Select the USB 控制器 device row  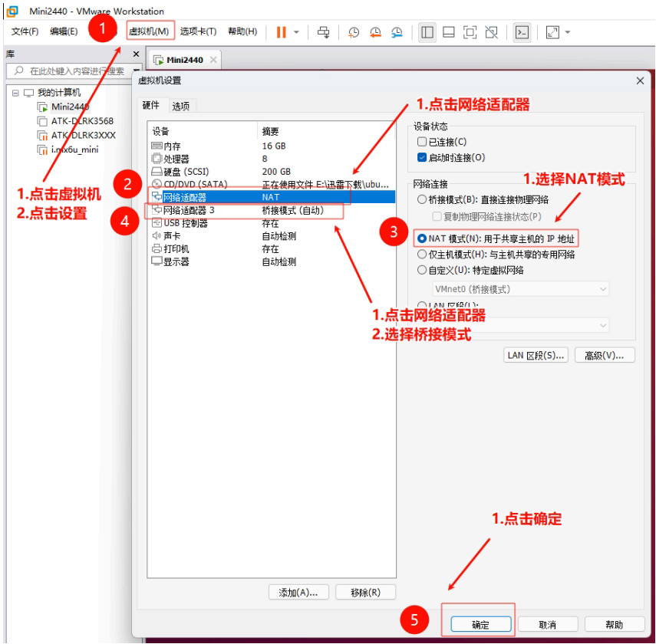pyautogui.click(x=271, y=223)
